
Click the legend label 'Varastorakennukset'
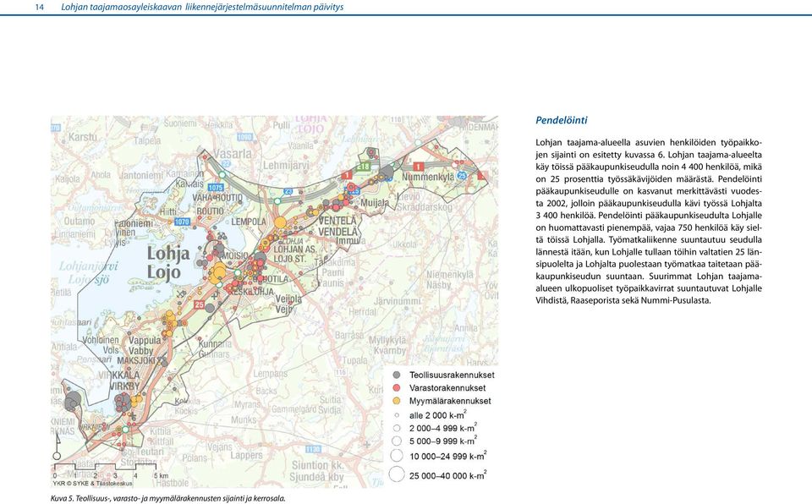(447, 388)
